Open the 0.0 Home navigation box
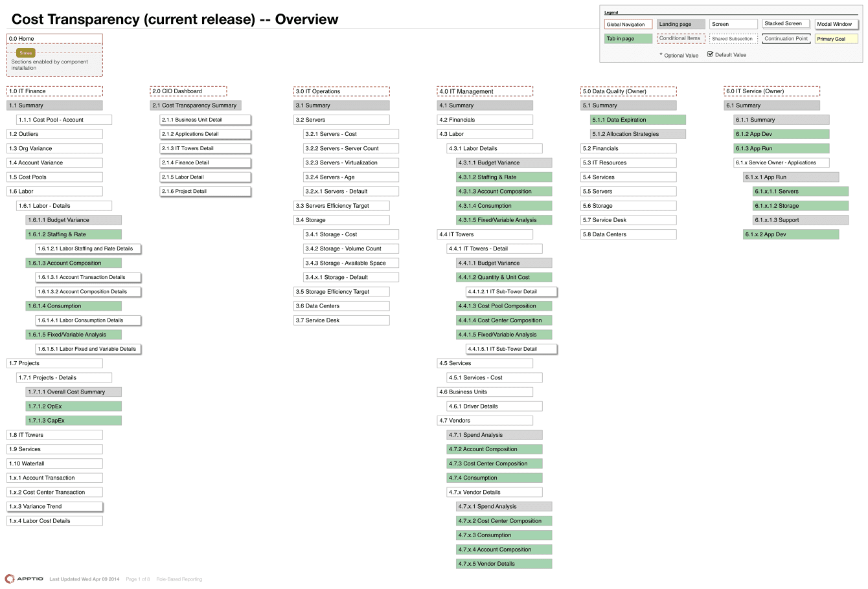The height and width of the screenshot is (589, 868). [54, 39]
